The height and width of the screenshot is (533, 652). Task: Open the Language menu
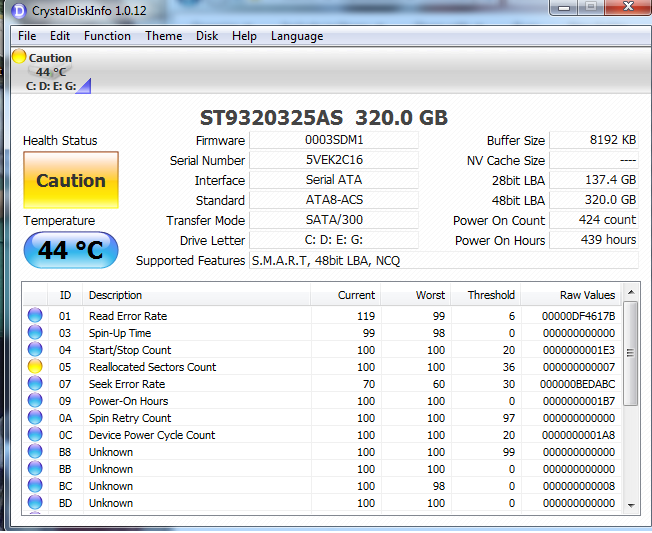pos(297,36)
